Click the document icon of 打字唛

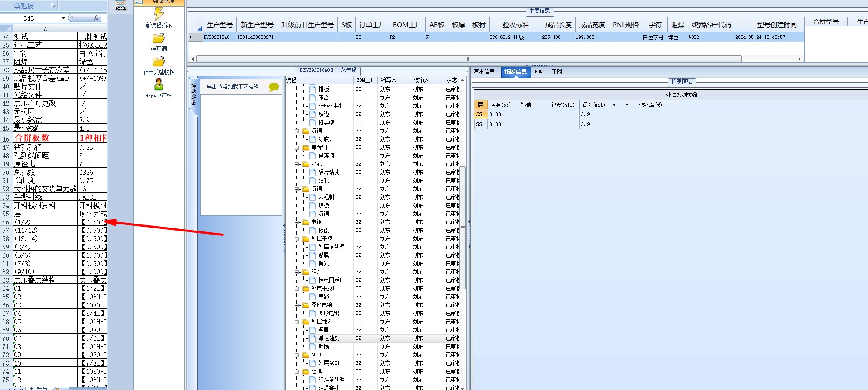click(312, 123)
